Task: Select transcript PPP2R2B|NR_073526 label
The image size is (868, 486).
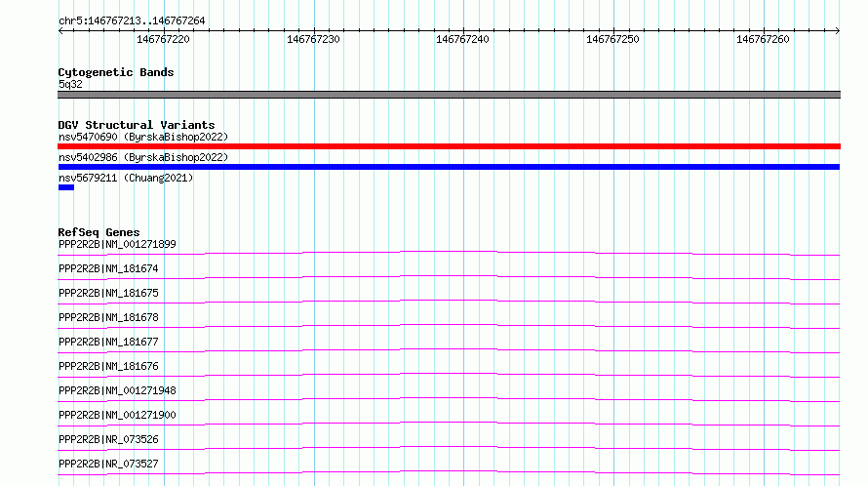Action: [108, 439]
